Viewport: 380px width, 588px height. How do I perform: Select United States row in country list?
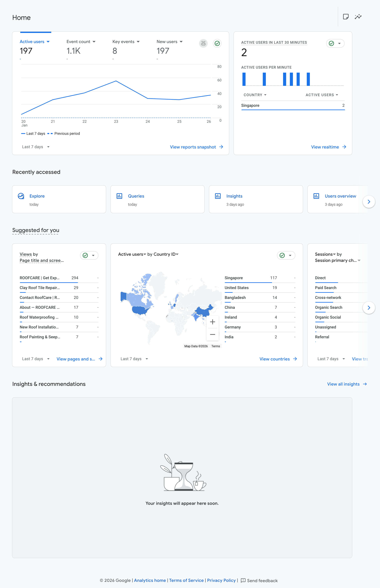tap(260, 288)
